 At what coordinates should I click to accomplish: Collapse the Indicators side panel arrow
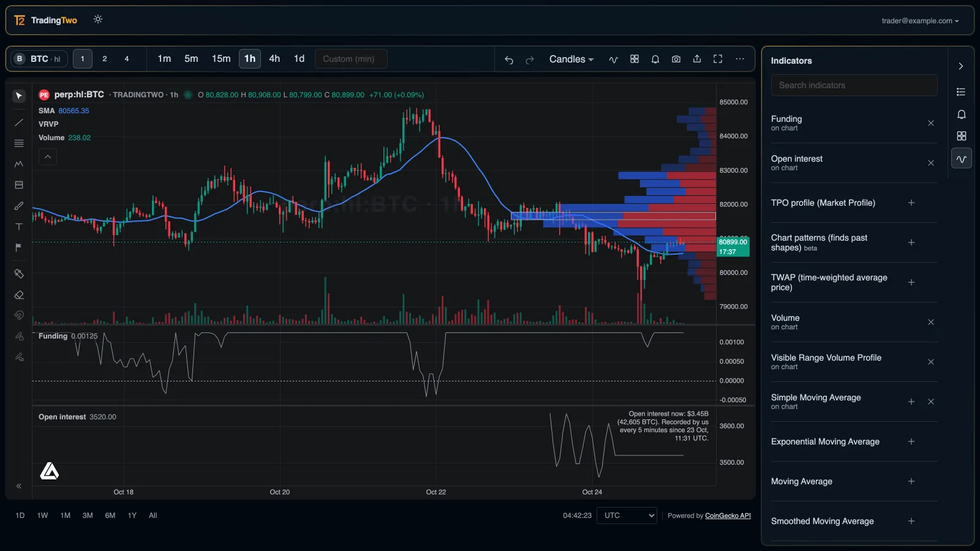[x=961, y=66]
